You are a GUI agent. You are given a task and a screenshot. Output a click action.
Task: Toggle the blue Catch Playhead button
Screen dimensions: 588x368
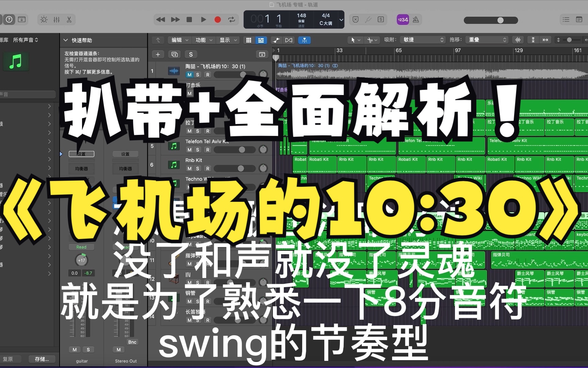coord(304,40)
